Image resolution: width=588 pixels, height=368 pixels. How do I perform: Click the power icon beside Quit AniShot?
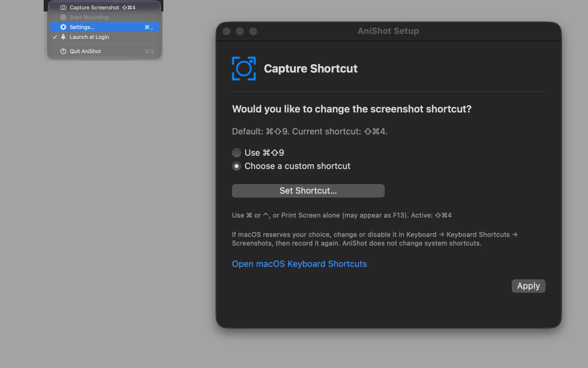point(63,51)
